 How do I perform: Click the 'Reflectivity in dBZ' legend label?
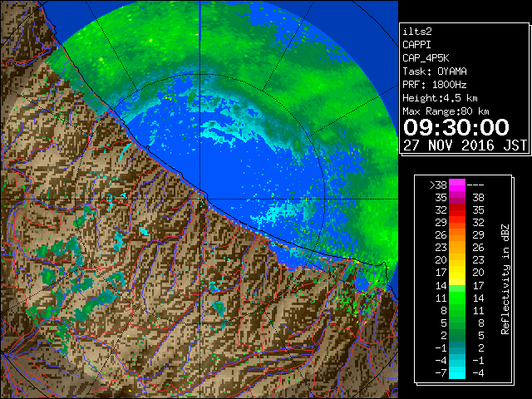tap(505, 279)
